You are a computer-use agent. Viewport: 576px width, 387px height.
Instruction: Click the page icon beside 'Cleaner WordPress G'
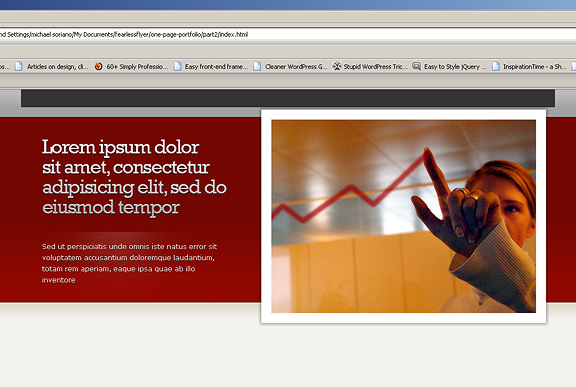(x=257, y=66)
